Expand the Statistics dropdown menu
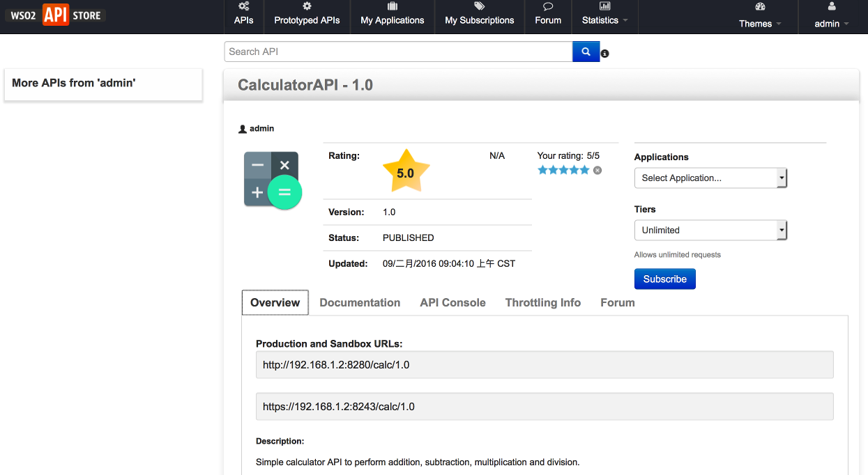This screenshot has width=868, height=475. [604, 15]
